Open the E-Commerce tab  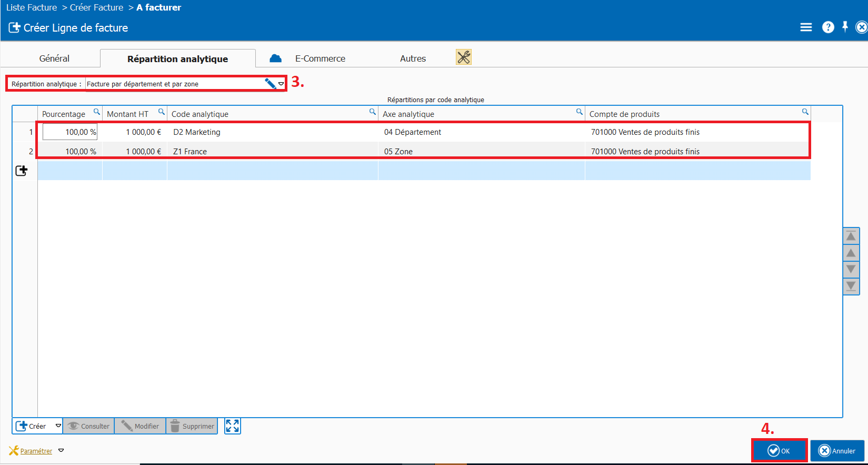click(x=320, y=58)
